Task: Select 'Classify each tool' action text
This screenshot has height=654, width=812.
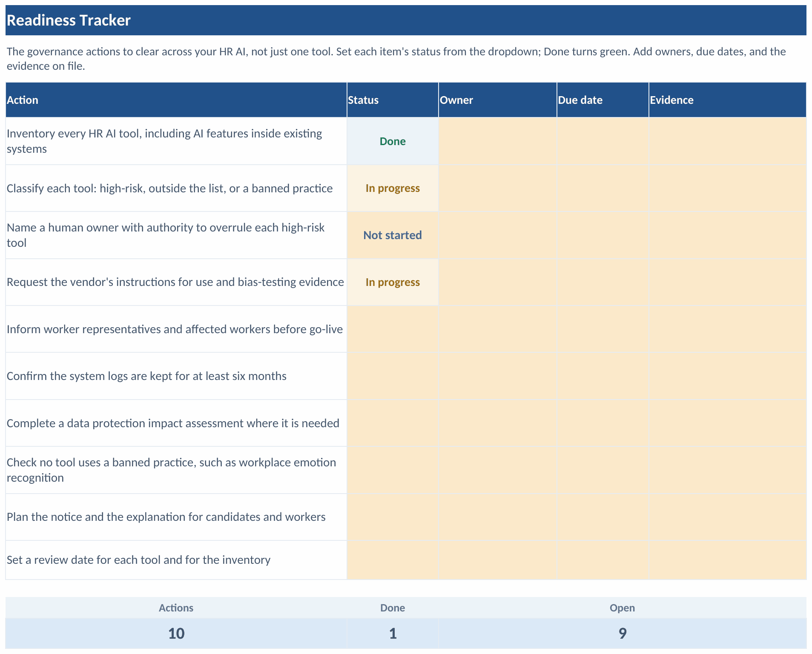Action: [169, 188]
